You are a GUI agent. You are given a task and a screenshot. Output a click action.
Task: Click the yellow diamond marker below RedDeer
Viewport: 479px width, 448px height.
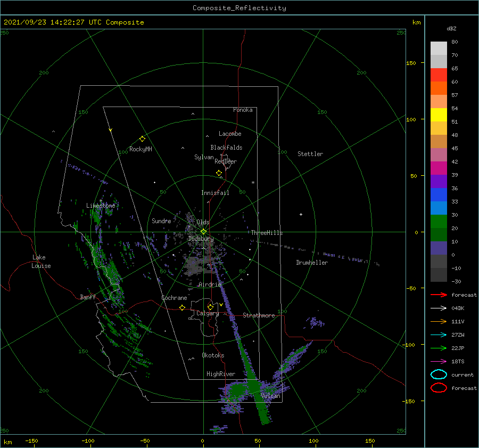[x=219, y=173]
